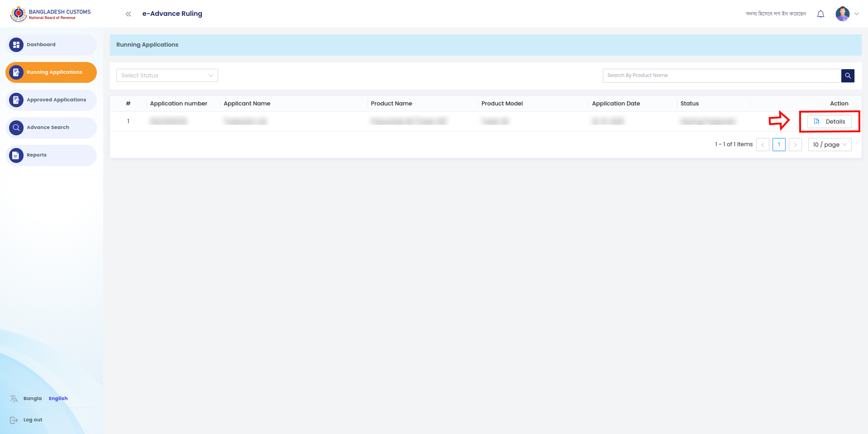Open the Select Status dropdown

[x=167, y=76]
